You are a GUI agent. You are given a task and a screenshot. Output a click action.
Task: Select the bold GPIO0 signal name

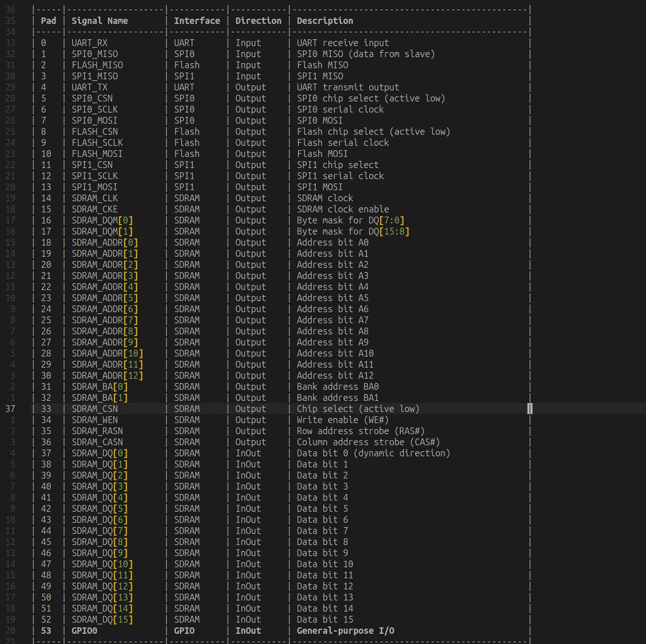85,631
